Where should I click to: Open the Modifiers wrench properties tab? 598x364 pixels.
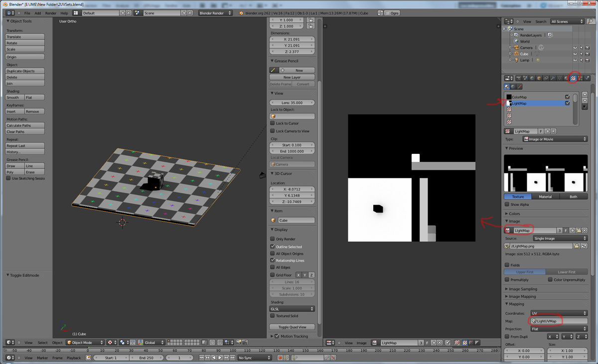pos(553,78)
